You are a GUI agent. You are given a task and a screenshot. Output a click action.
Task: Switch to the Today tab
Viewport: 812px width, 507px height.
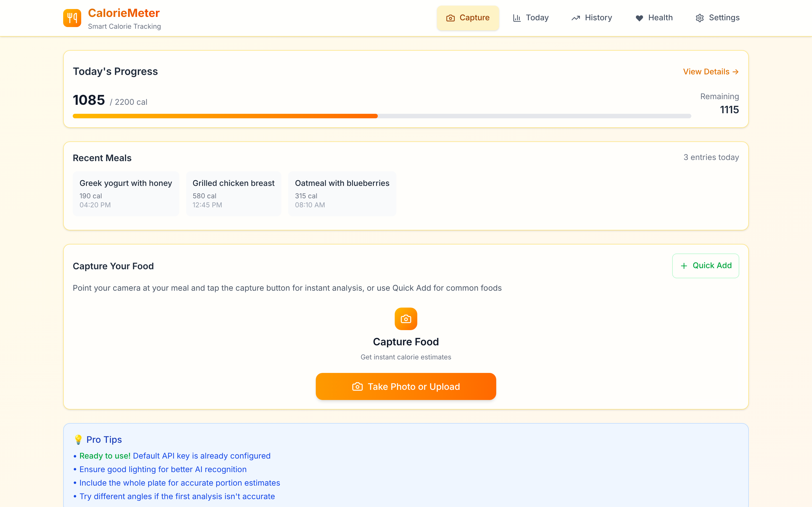[x=531, y=18]
